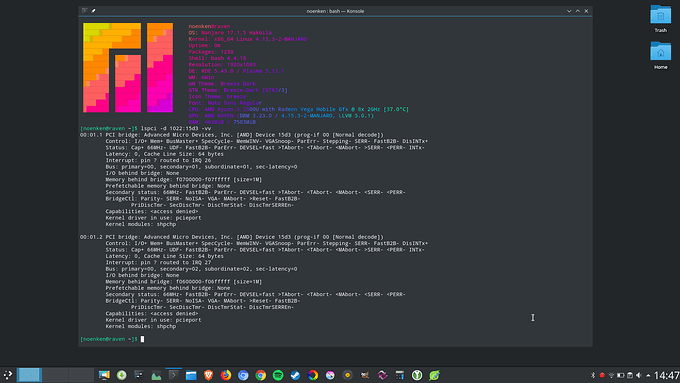Click the 'Shell: bash 4.4.18' line
This screenshot has height=383, width=680.
pyautogui.click(x=217, y=58)
